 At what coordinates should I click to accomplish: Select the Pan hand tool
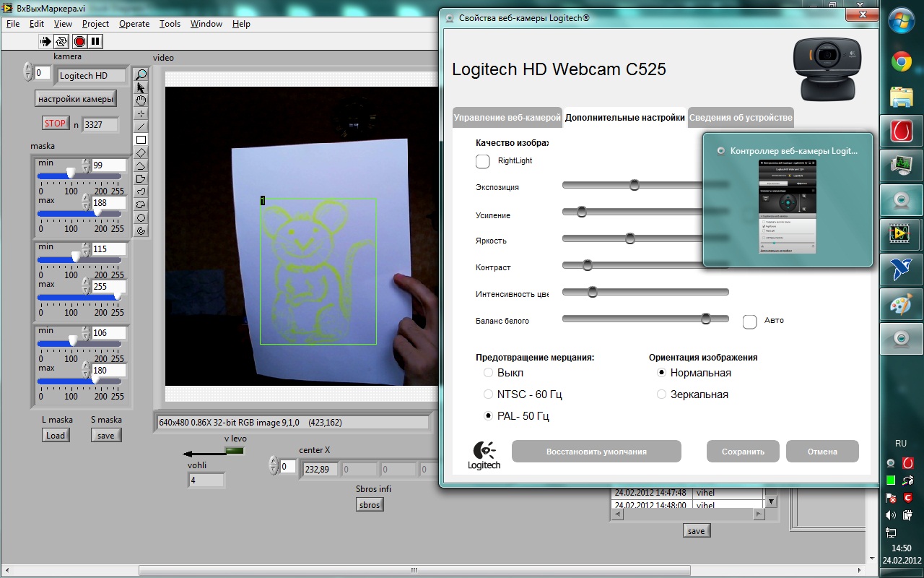141,100
